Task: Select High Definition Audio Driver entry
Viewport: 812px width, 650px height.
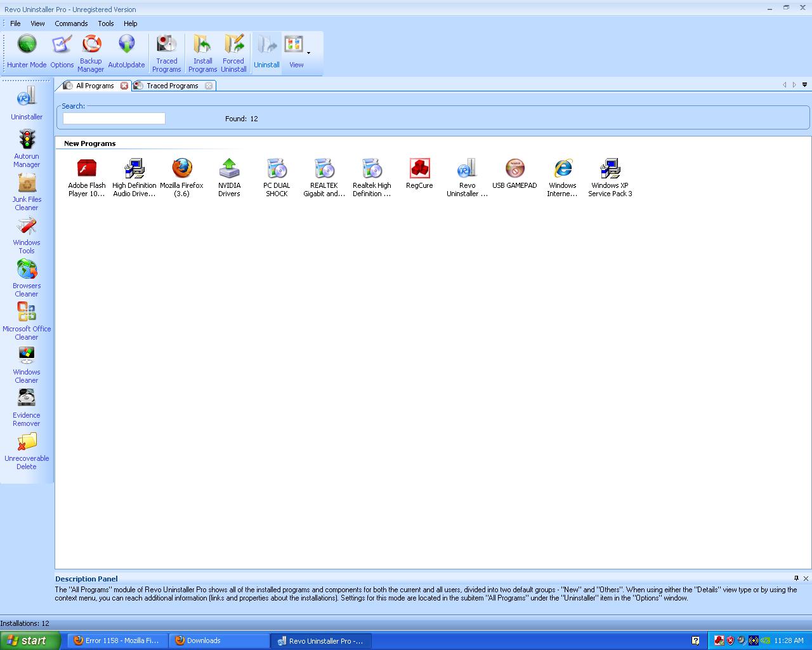Action: (134, 178)
